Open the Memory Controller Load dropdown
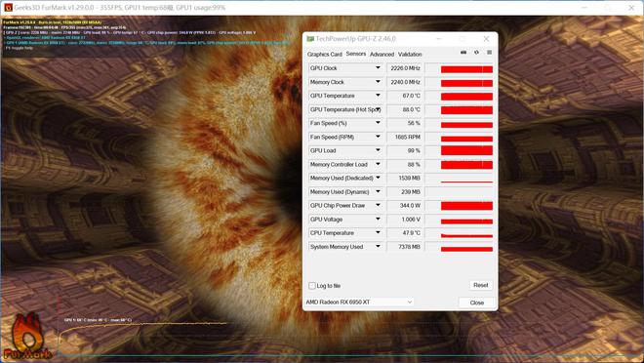The width and height of the screenshot is (644, 363). click(378, 164)
